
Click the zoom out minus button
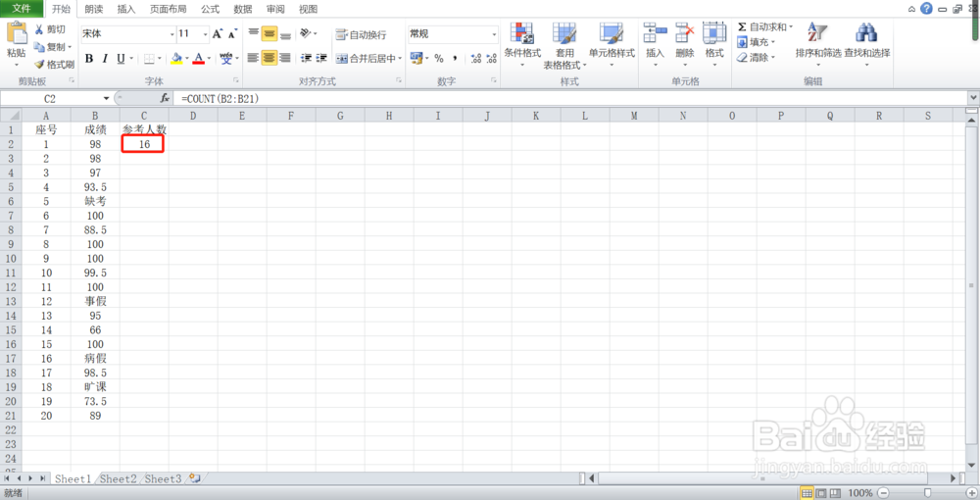(x=884, y=493)
